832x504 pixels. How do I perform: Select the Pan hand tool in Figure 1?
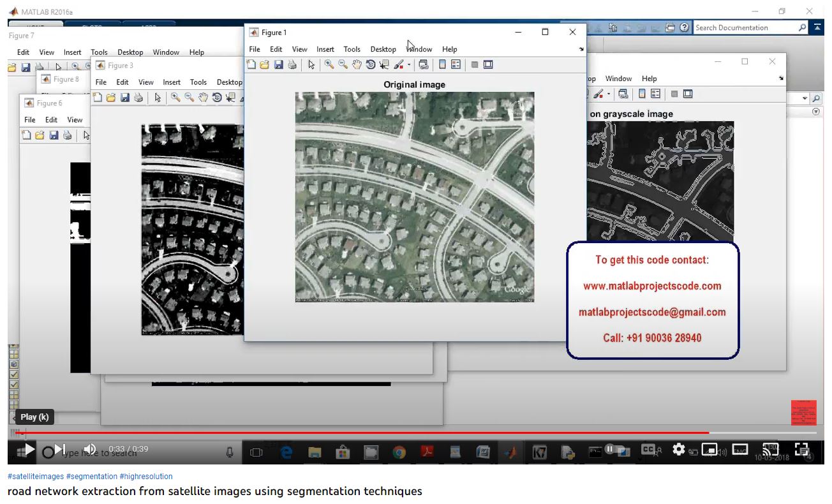coord(357,64)
